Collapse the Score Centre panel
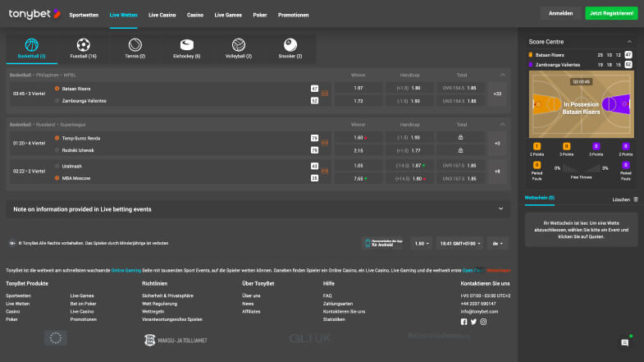644x362 pixels. pyautogui.click(x=629, y=42)
